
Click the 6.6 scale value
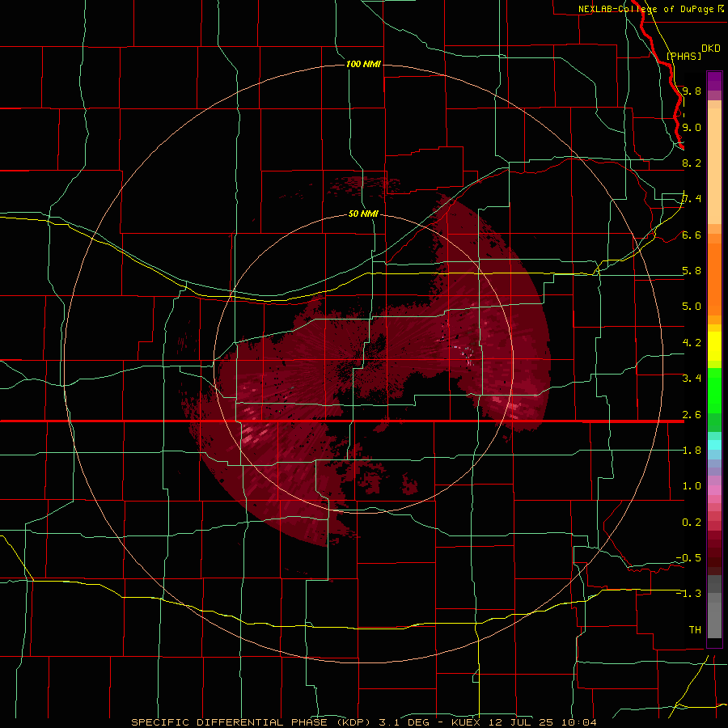pyautogui.click(x=692, y=235)
